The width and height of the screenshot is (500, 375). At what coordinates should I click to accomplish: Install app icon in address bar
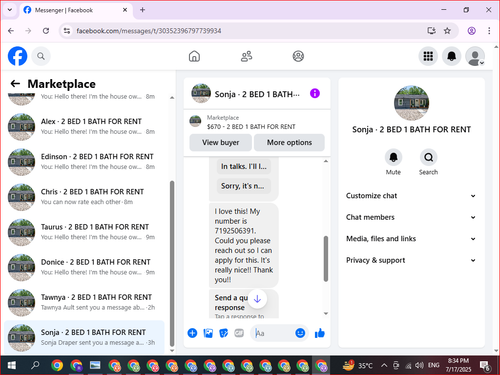coord(431,31)
